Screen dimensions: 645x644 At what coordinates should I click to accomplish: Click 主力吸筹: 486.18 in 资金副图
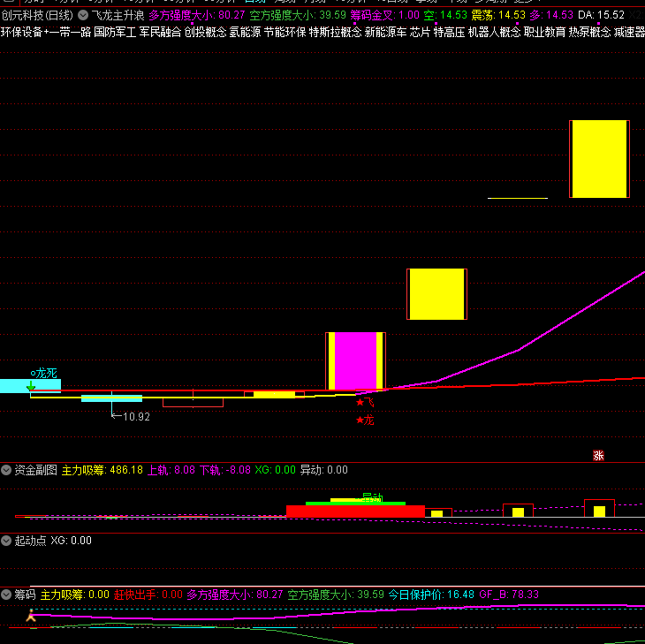[102, 470]
